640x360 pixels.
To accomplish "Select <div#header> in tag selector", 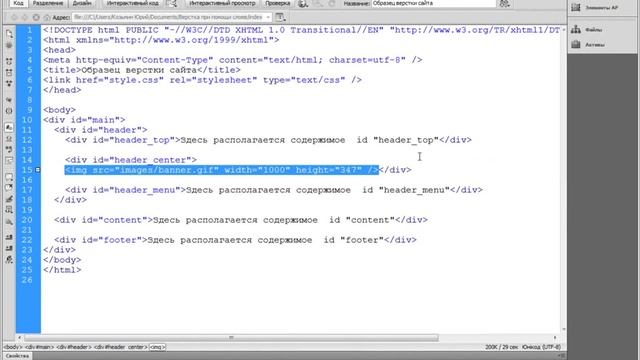I will [x=74, y=347].
